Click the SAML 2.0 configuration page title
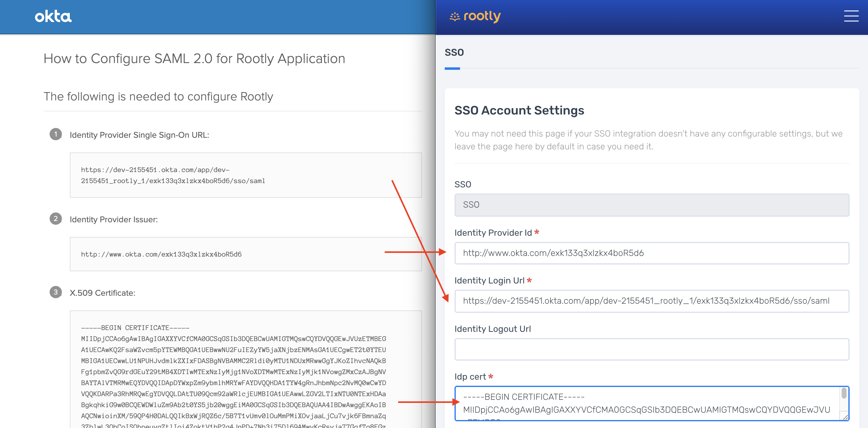Screen dimensions: 868x428 coord(194,58)
